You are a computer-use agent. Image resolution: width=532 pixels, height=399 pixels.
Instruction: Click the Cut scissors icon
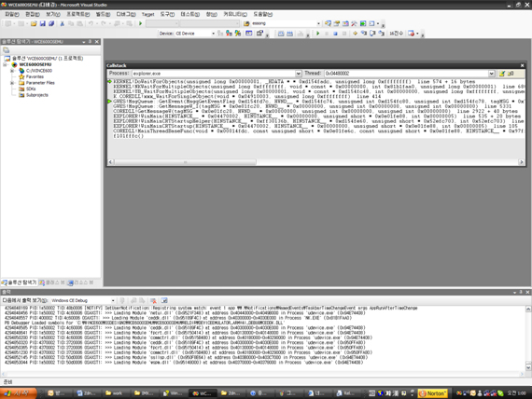tap(63, 23)
